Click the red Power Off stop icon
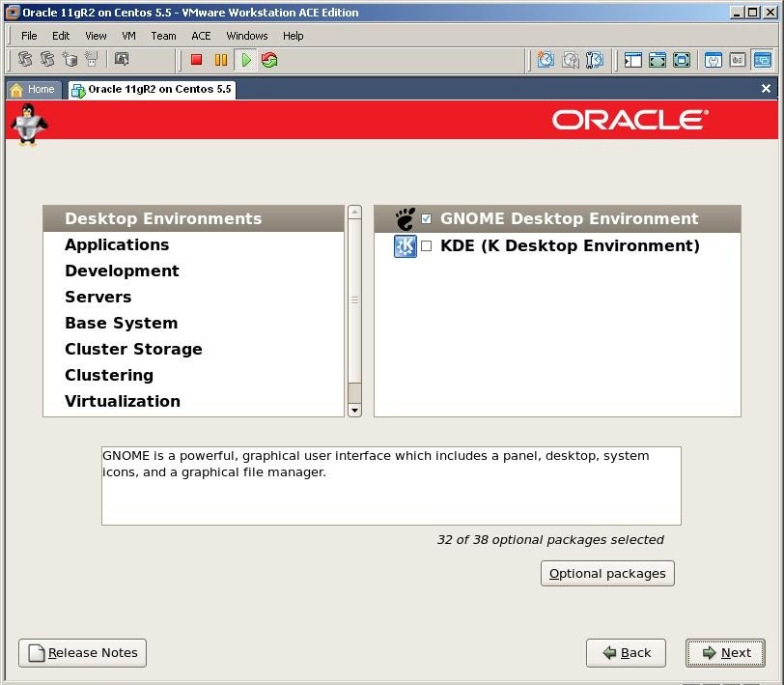This screenshot has height=685, width=784. click(x=197, y=60)
